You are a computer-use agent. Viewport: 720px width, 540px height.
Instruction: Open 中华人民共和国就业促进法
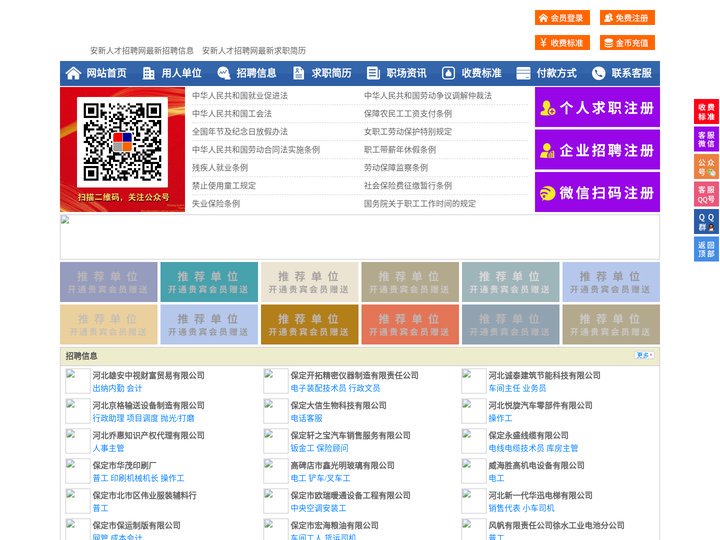(x=240, y=96)
